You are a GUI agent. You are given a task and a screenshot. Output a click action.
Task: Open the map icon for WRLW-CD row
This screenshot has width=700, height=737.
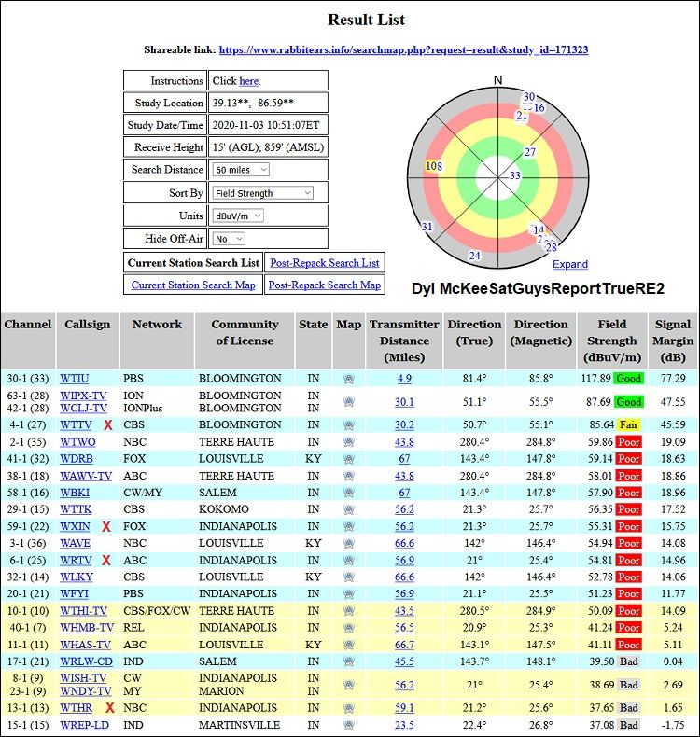coord(348,661)
